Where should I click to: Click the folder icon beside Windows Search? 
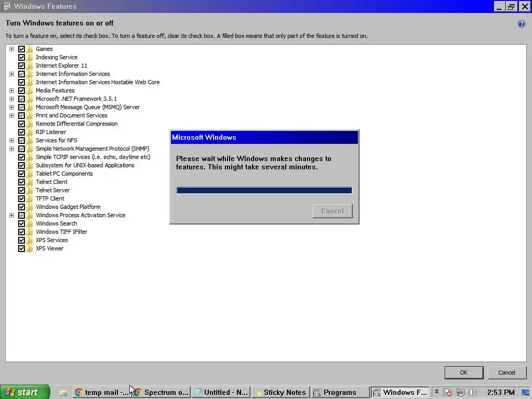tap(30, 223)
